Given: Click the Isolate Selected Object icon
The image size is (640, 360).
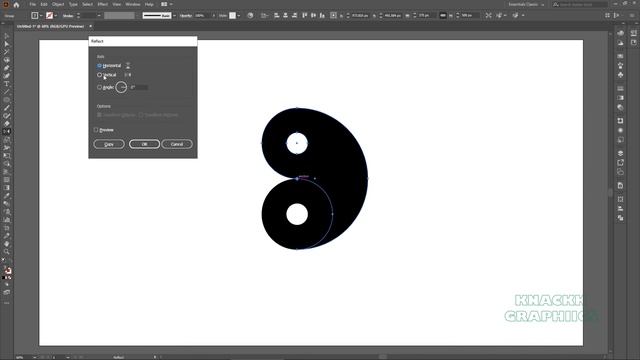Looking at the screenshot, I should 489,16.
